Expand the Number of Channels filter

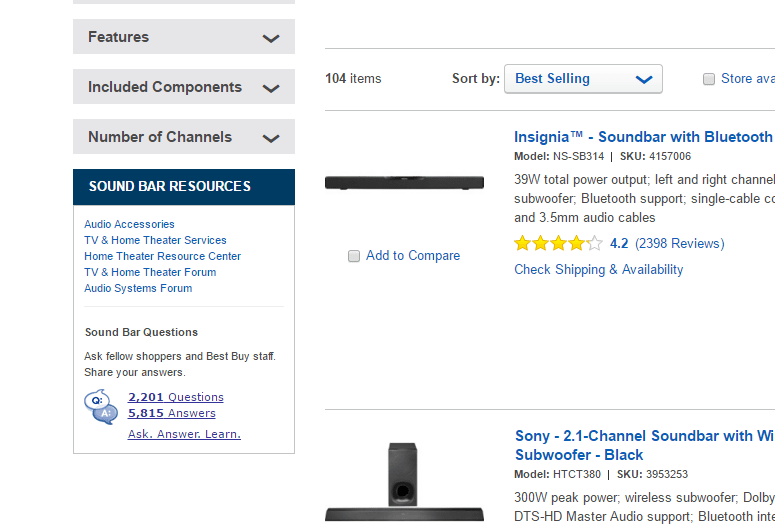tap(184, 136)
